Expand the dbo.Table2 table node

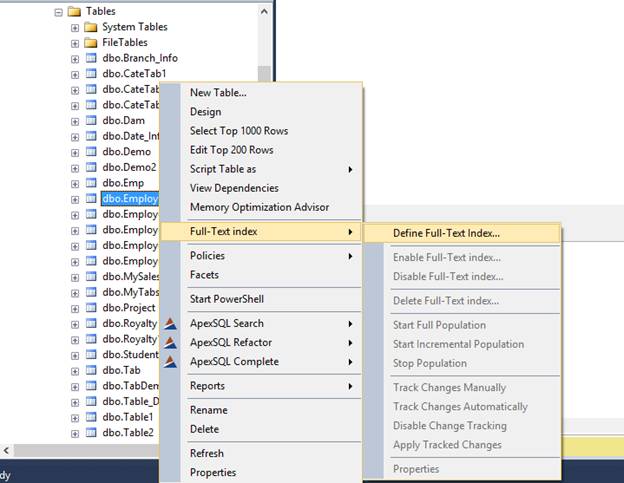point(75,434)
